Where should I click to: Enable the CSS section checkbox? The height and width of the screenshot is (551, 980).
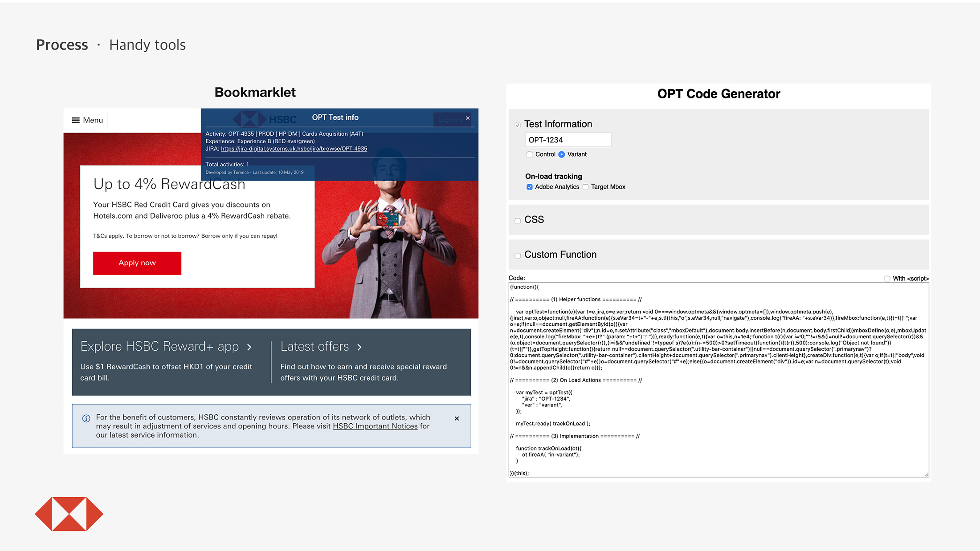pyautogui.click(x=518, y=221)
